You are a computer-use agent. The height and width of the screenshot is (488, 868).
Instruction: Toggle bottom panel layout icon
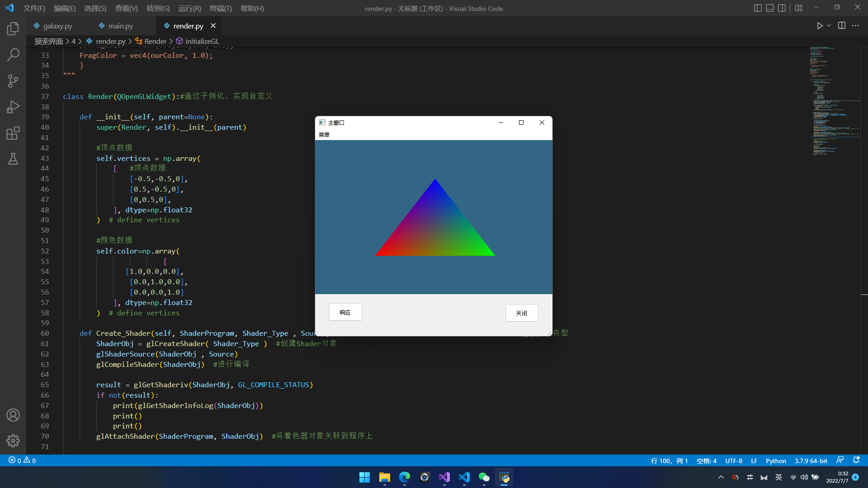[x=769, y=8]
